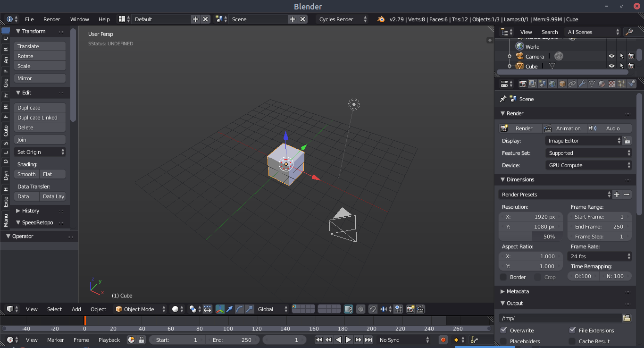Screen dimensions: 644x348
Task: Select the translate manipulator arrow icon
Action: click(230, 309)
